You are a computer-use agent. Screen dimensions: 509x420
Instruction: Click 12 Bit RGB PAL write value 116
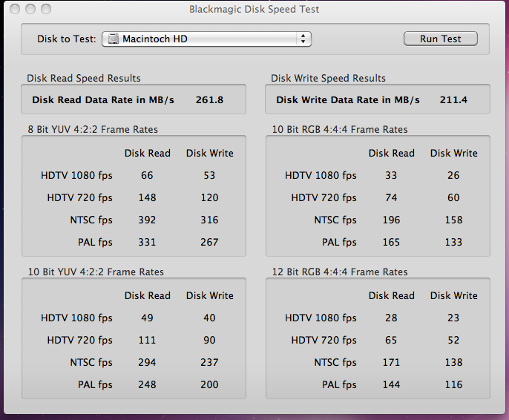[x=453, y=384]
